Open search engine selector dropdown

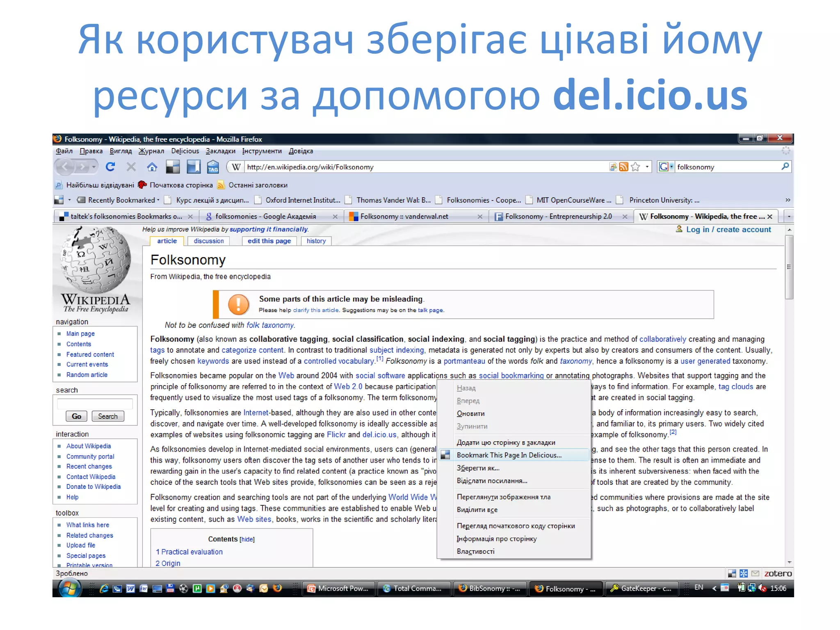671,167
